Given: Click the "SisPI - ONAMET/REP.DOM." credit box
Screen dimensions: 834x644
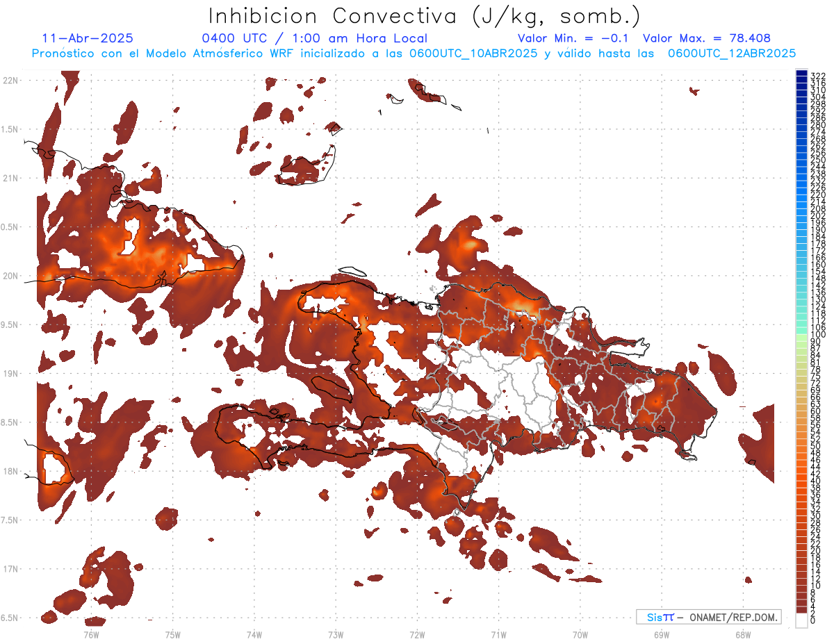Looking at the screenshot, I should coord(708,617).
